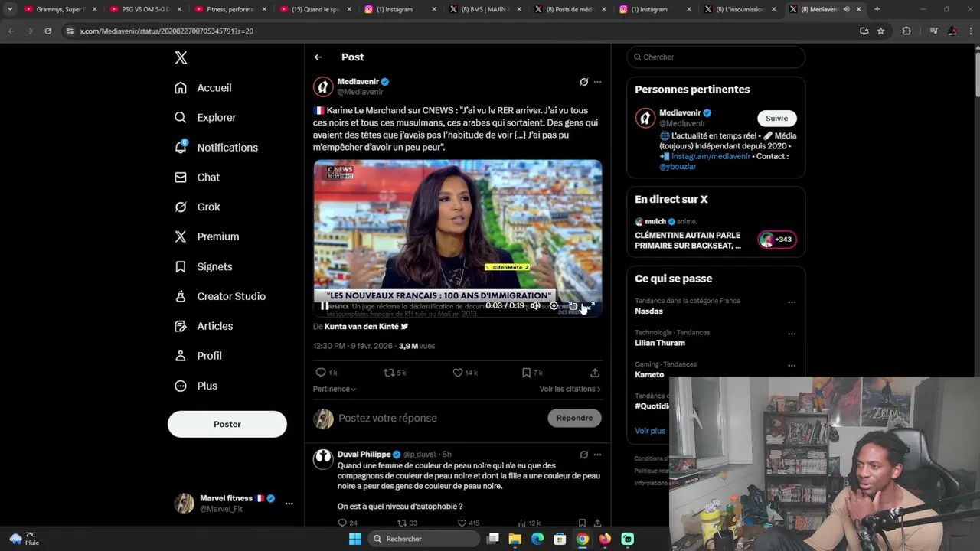Go back with the Post arrow

(318, 57)
